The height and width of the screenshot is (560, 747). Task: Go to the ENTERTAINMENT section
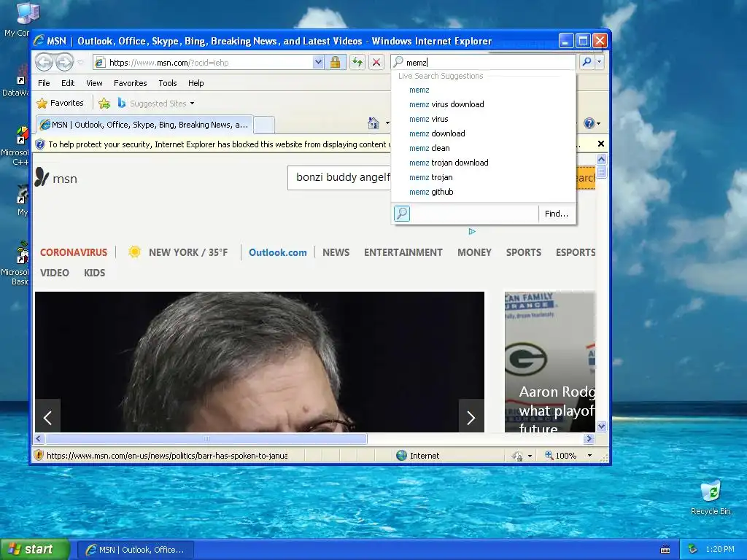click(403, 252)
